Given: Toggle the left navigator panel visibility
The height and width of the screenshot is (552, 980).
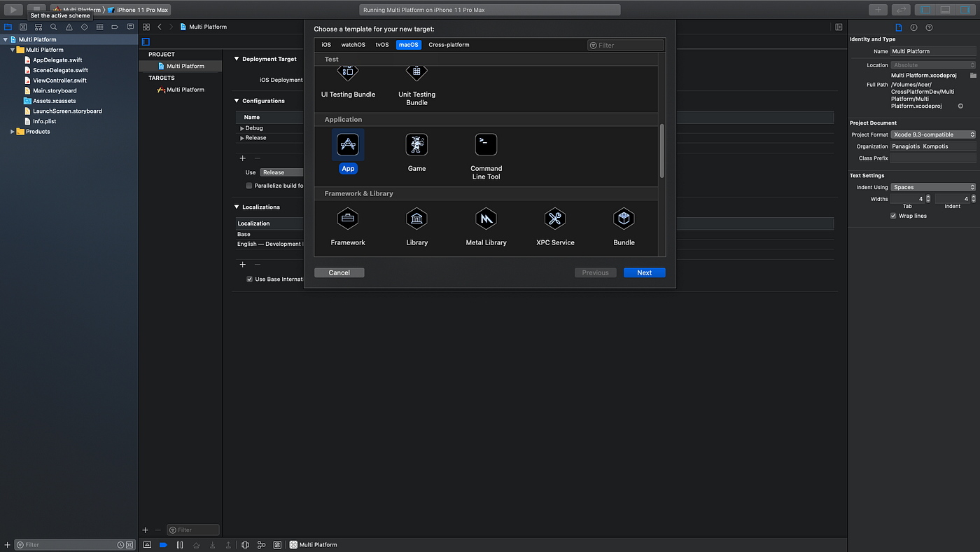Looking at the screenshot, I should (926, 10).
